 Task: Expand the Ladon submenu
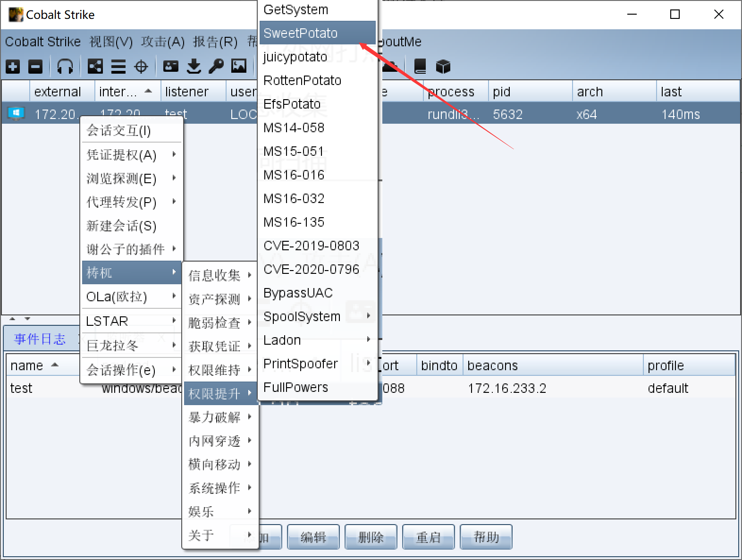(x=318, y=340)
